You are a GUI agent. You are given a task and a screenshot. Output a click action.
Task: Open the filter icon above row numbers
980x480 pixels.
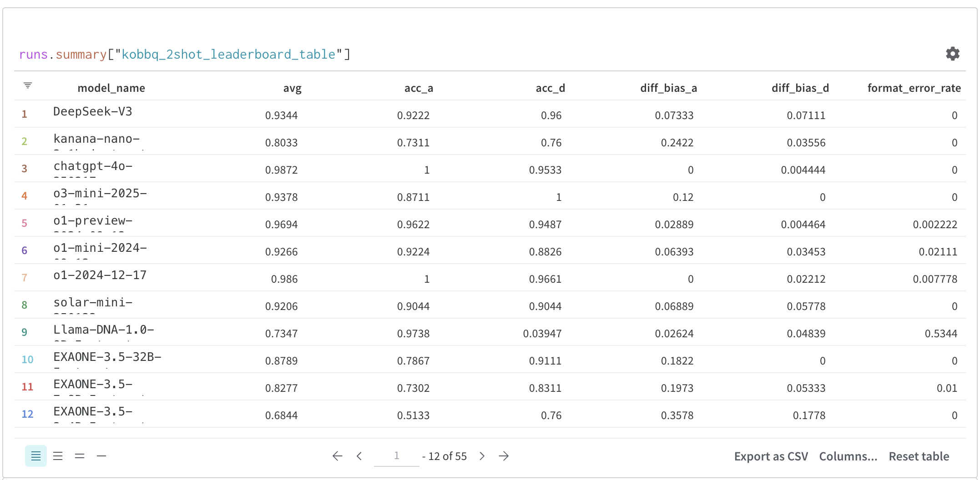[x=28, y=85]
